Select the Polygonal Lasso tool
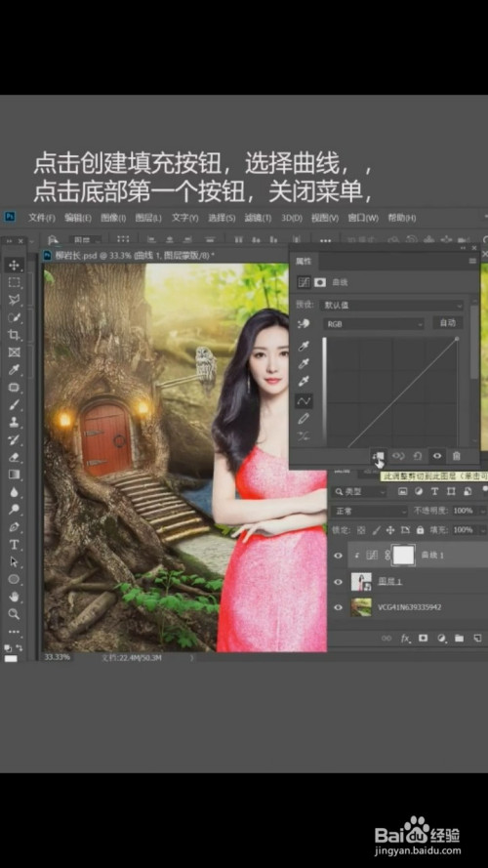Screen dimensions: 488x868 pos(14,300)
